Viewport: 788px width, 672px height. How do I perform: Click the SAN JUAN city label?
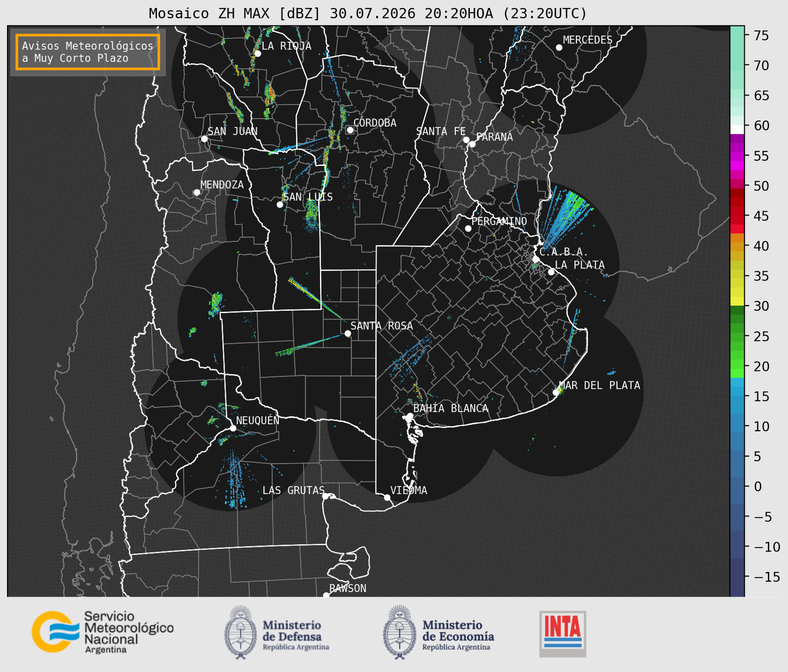click(x=233, y=131)
